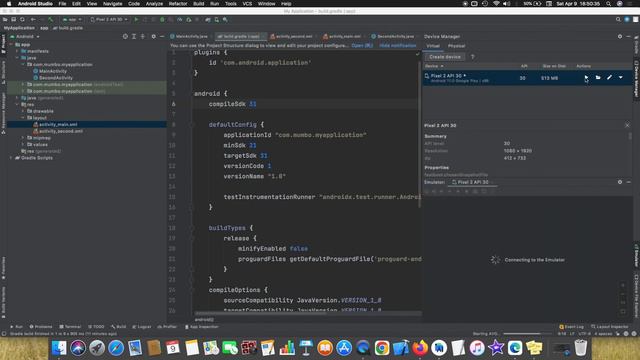Click Expand All icon in Project panel
640x360 pixels.
click(x=133, y=36)
